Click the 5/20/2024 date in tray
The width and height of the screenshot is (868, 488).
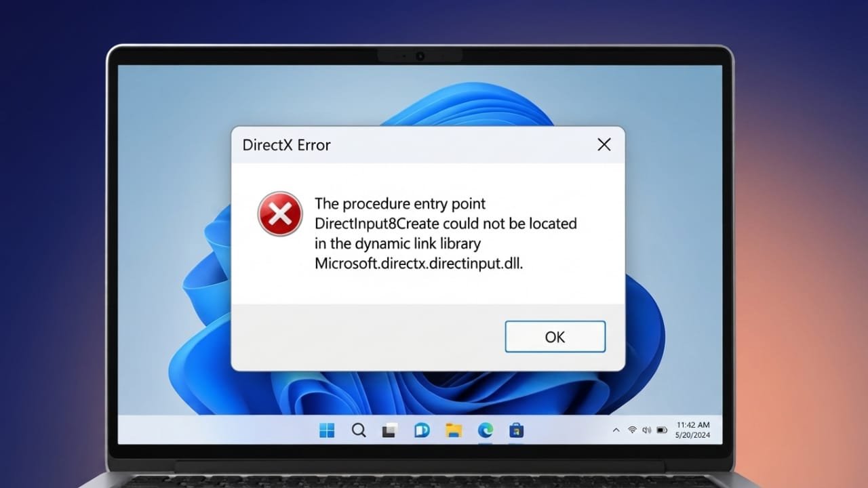point(694,435)
